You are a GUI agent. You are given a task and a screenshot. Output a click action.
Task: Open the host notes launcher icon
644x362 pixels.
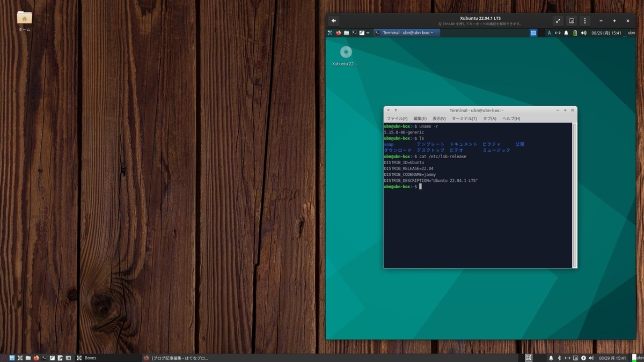click(x=60, y=358)
